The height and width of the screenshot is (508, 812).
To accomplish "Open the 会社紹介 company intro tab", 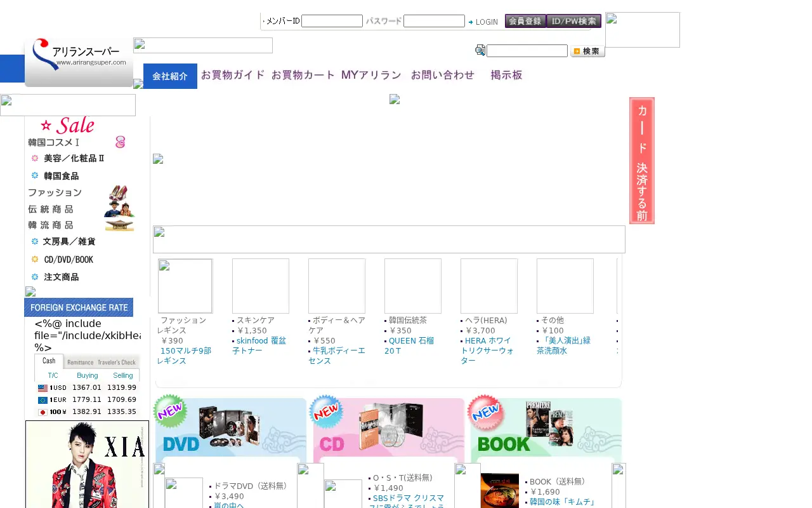I will point(170,76).
